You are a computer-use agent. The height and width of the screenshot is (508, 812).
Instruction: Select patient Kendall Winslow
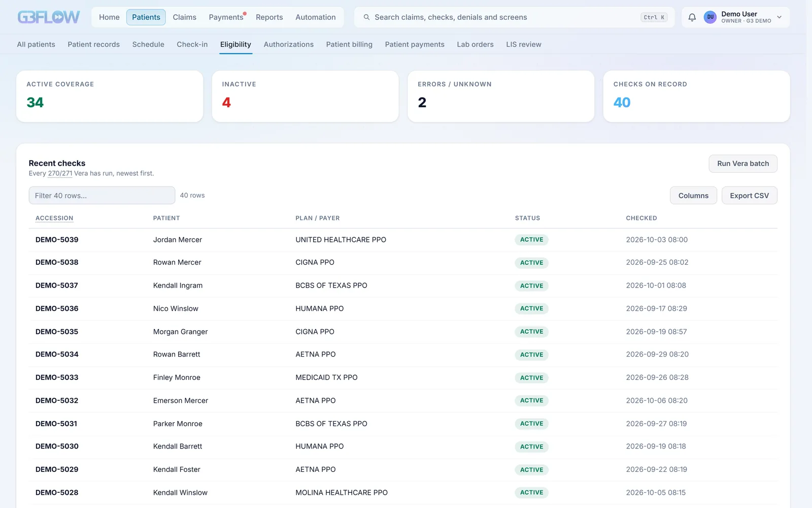(x=180, y=492)
